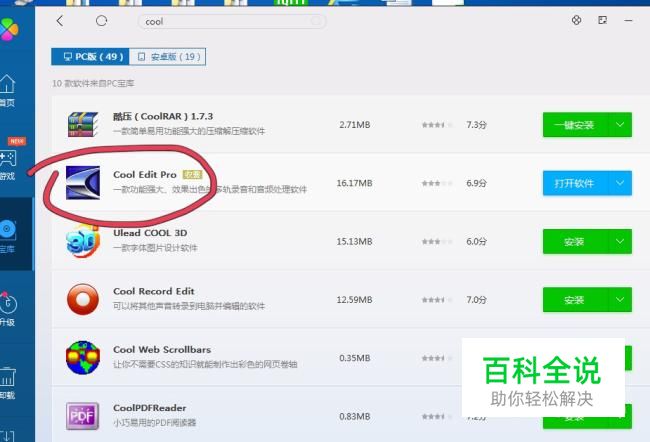The height and width of the screenshot is (442, 650).
Task: Install CoolRAR with 一键安装 button
Action: tap(575, 125)
